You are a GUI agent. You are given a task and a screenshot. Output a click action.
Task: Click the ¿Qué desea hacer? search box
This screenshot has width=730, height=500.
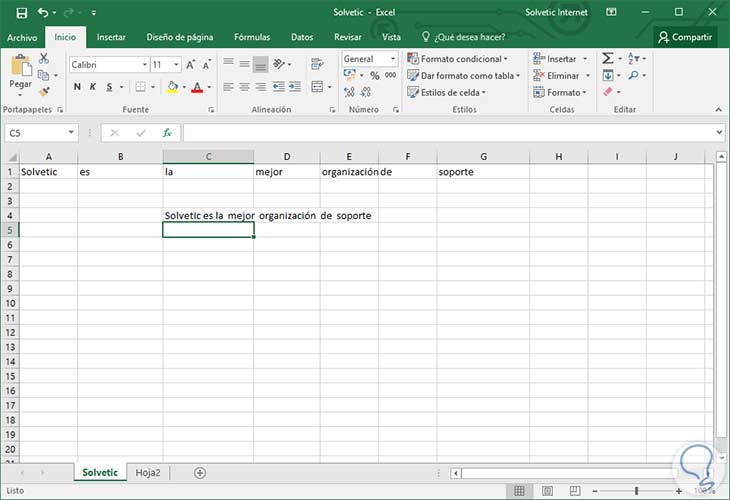[464, 37]
